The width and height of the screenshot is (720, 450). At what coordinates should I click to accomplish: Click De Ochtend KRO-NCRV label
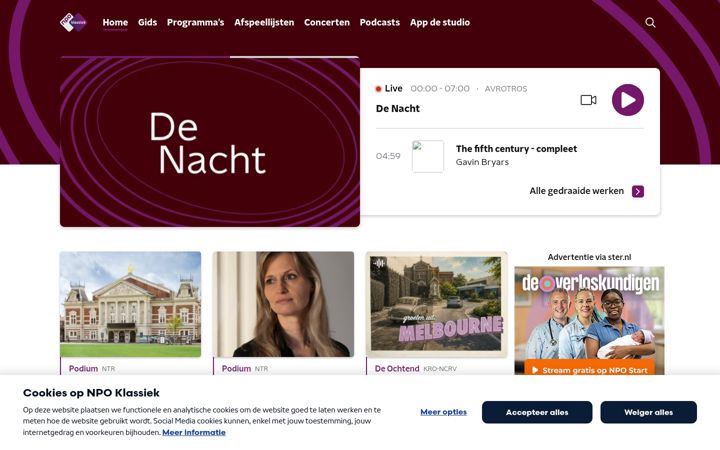pos(416,368)
